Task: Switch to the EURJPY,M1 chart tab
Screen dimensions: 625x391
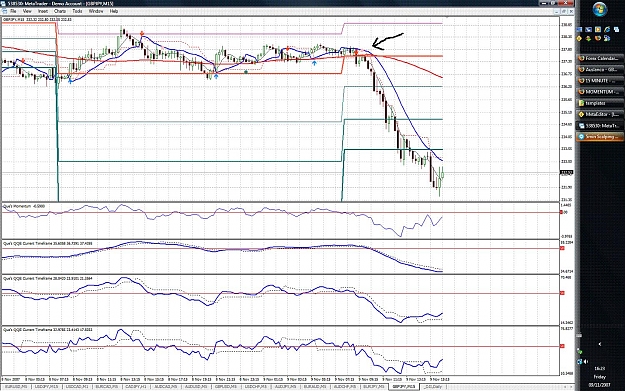Action: pos(374,387)
